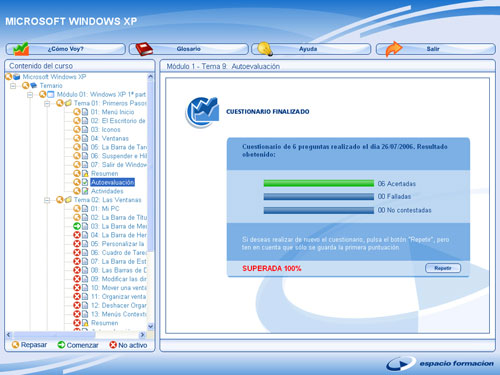The width and height of the screenshot is (500, 375).
Task: Click the 00 No contestadas progress bar
Action: pos(319,210)
